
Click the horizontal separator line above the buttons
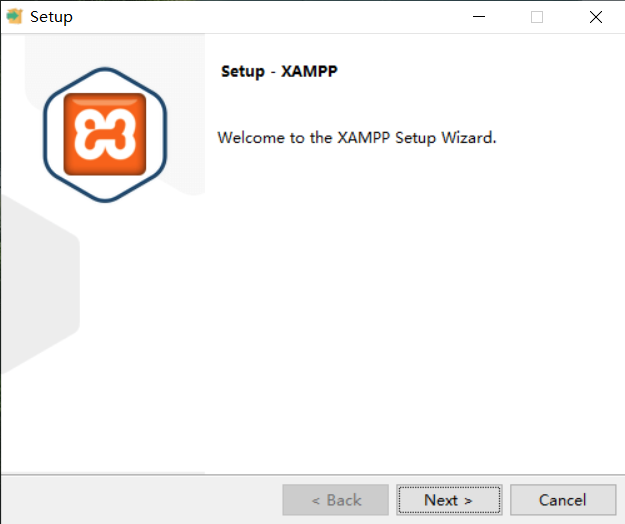pyautogui.click(x=313, y=474)
